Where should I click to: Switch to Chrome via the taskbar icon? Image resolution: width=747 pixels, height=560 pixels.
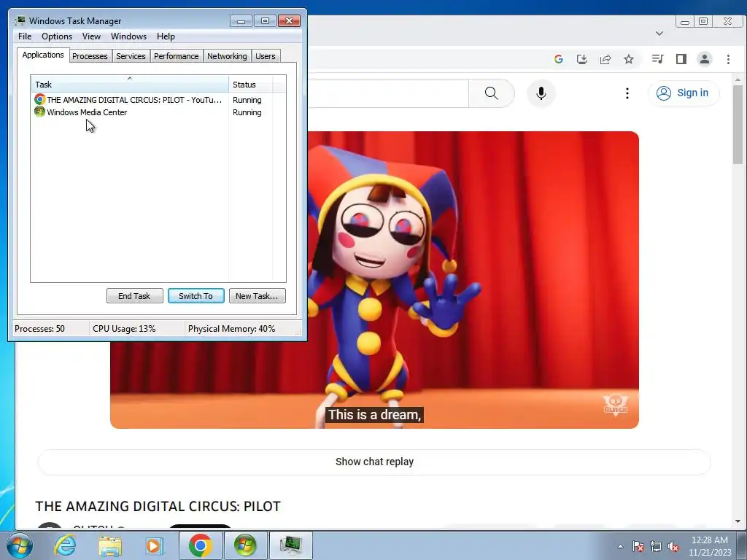point(200,545)
